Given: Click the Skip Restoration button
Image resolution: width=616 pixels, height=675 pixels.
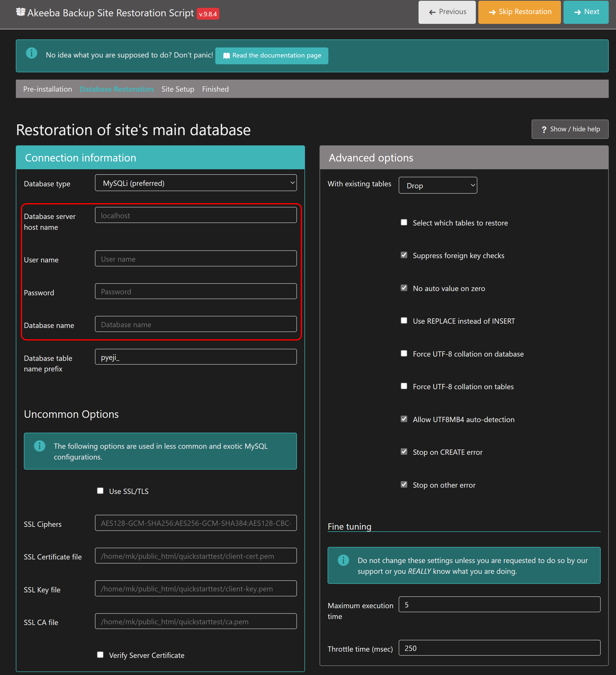Looking at the screenshot, I should coord(519,12).
